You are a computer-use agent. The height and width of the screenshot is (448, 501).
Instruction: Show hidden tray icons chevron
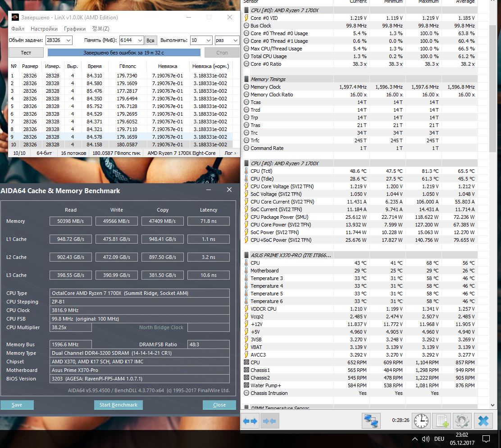(x=415, y=439)
